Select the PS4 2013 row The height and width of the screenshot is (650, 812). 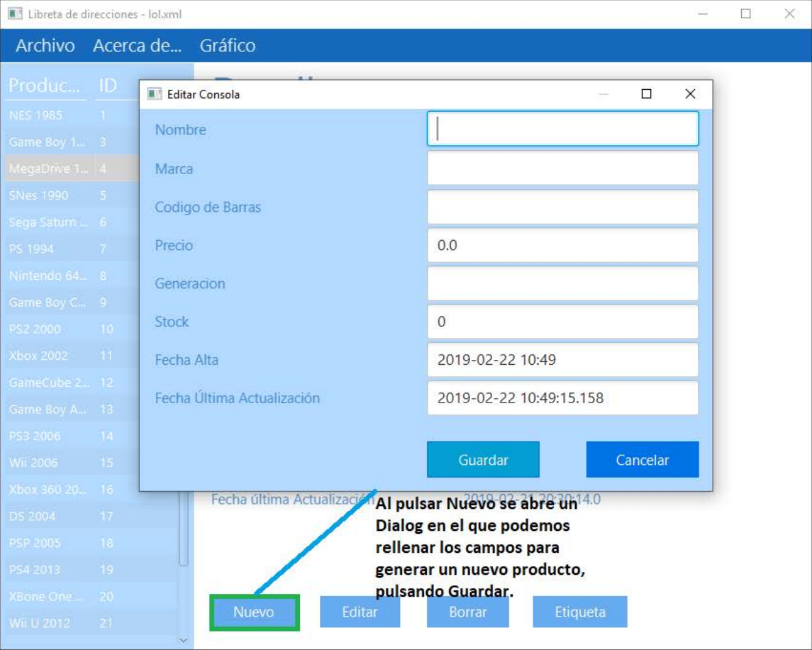92,569
